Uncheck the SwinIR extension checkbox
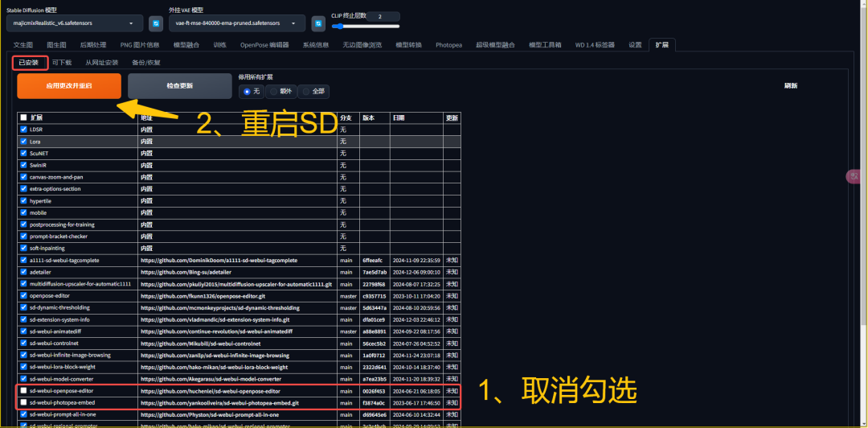 tap(23, 165)
